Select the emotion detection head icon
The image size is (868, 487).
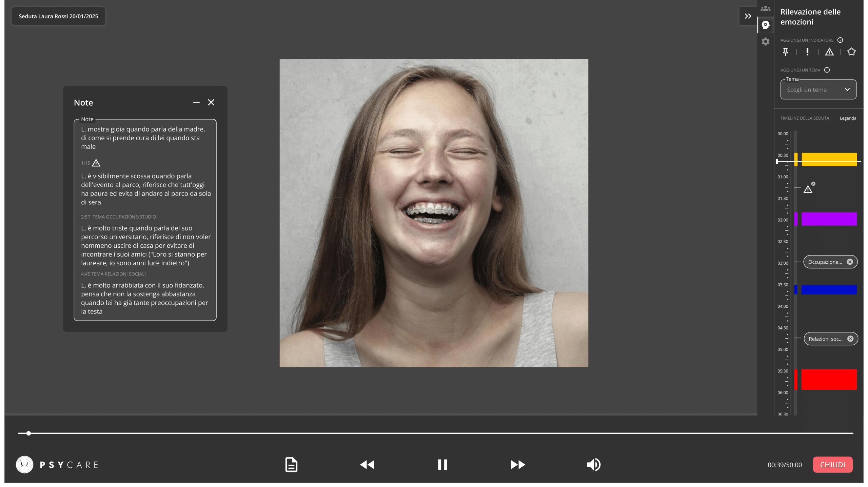point(765,25)
